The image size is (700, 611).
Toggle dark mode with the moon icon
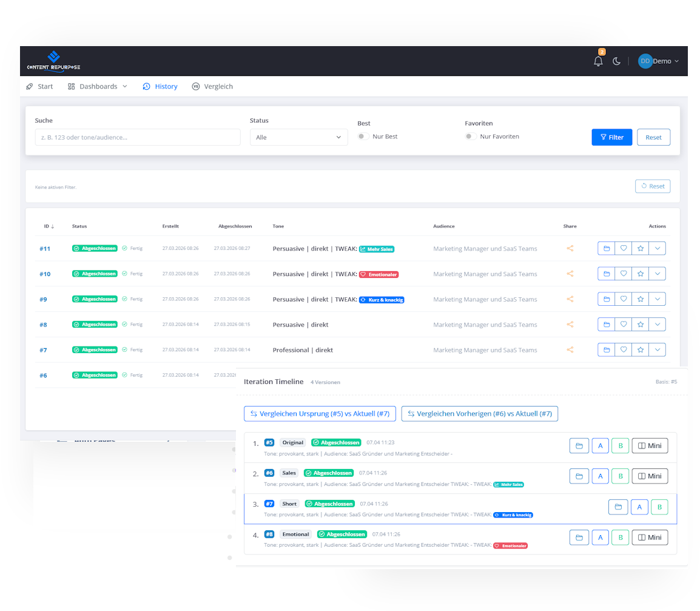616,61
